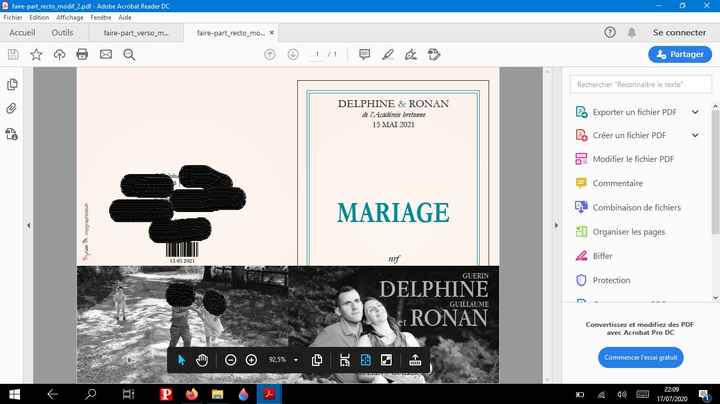Open the Protection tool
Screen dimensions: 720x404
[611, 280]
